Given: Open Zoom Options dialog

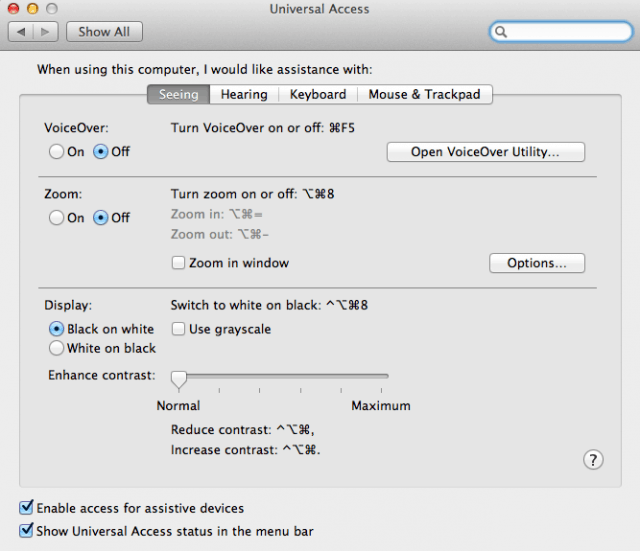Looking at the screenshot, I should (x=537, y=263).
